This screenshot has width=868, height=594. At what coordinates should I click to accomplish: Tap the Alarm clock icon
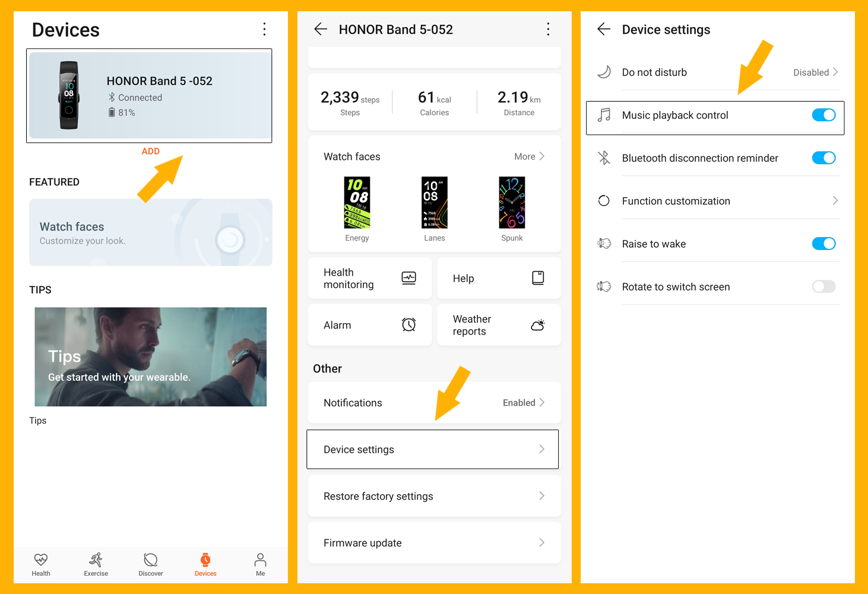point(408,325)
